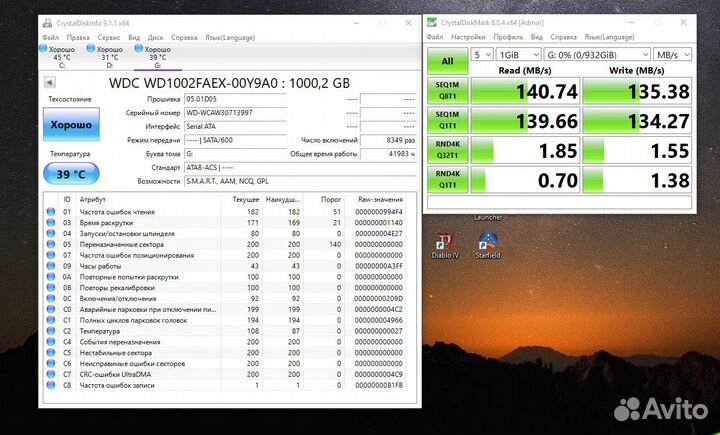Click raw value 00000000A3FF
This screenshot has width=720, height=435.
coord(378,266)
